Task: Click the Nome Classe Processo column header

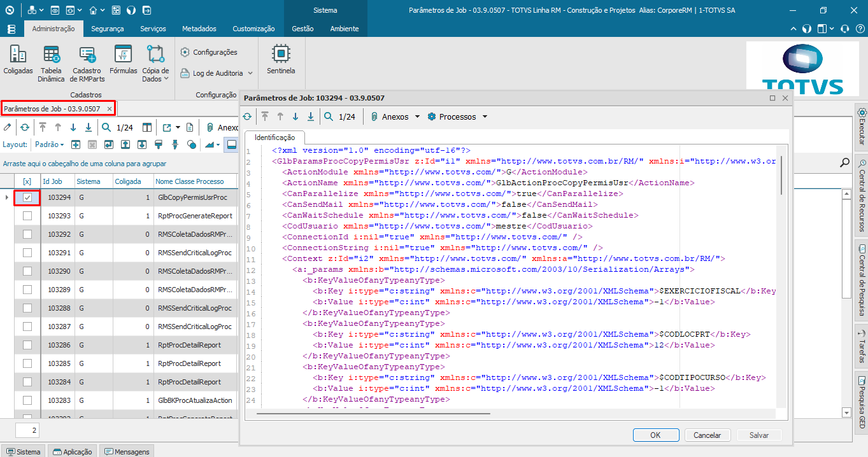Action: (x=195, y=181)
